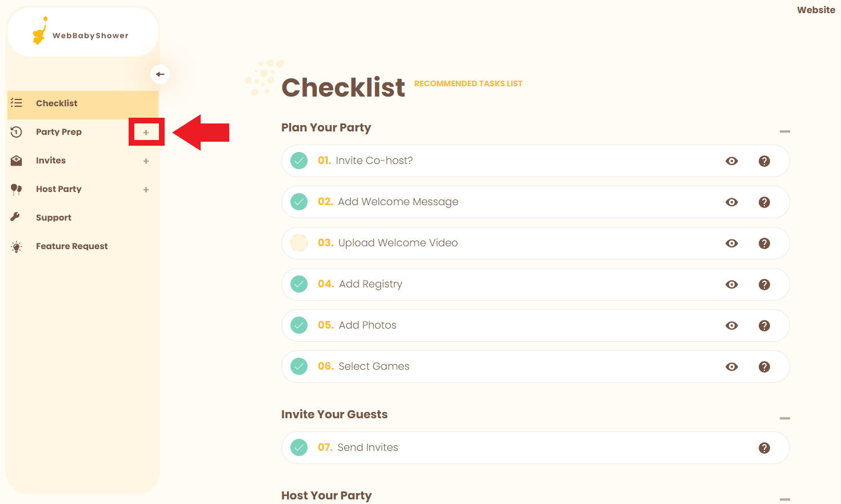Select Host Party in the sidebar
This screenshot has height=504, width=841.
click(x=58, y=189)
